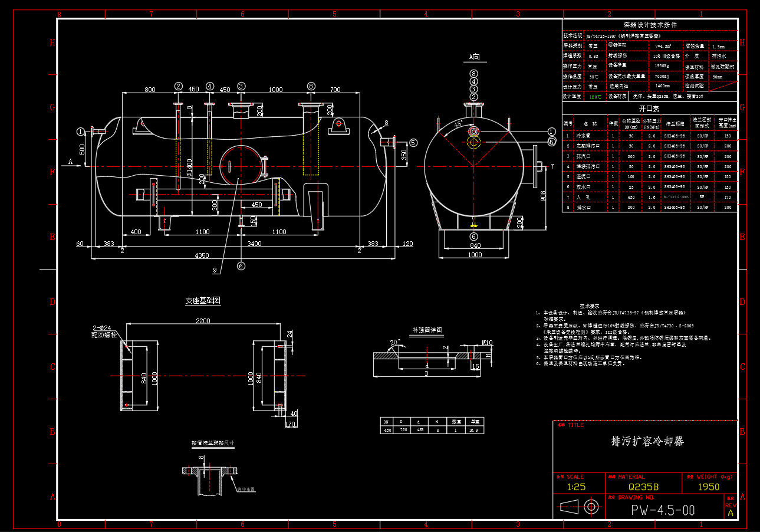Screen dimensions: 760x532
Task: Click the first-angle projection symbol in title block
Action: coord(579,506)
